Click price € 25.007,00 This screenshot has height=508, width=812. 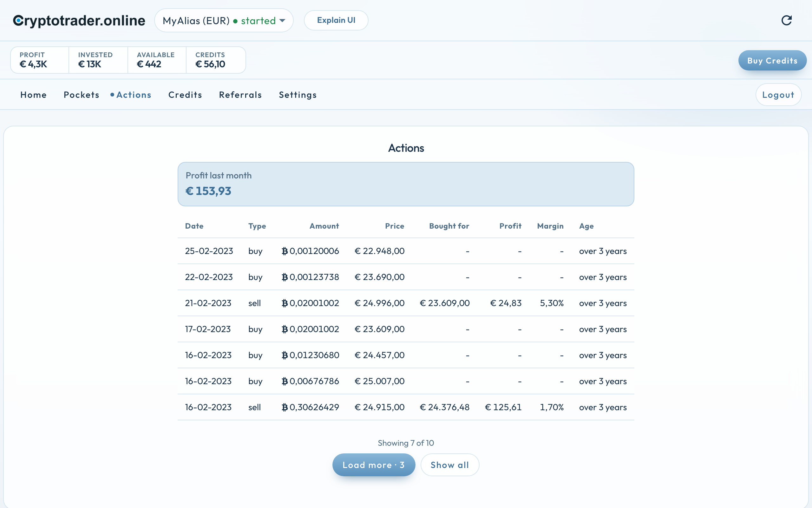[379, 381]
